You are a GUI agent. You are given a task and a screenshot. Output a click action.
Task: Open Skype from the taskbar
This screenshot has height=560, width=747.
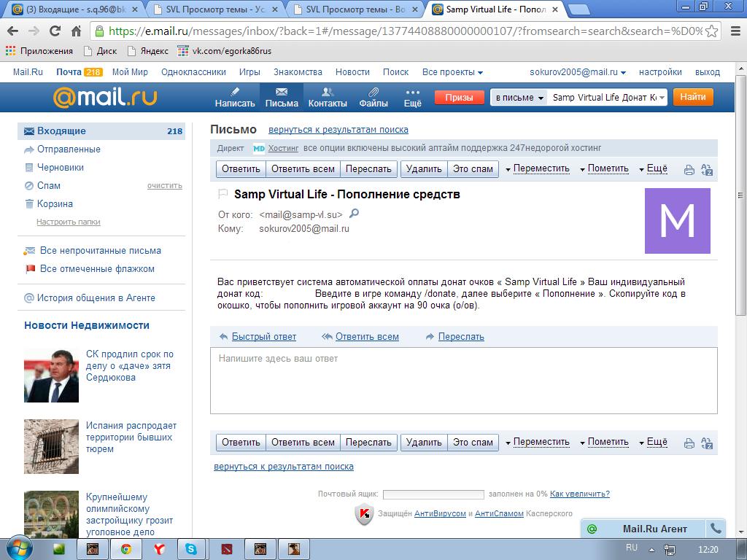pyautogui.click(x=192, y=549)
